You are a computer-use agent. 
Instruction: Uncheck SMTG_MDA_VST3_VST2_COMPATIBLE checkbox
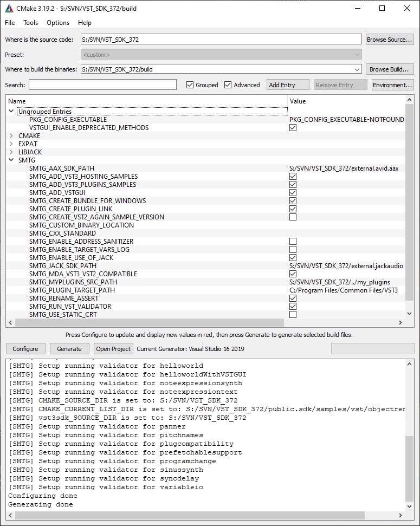(293, 274)
